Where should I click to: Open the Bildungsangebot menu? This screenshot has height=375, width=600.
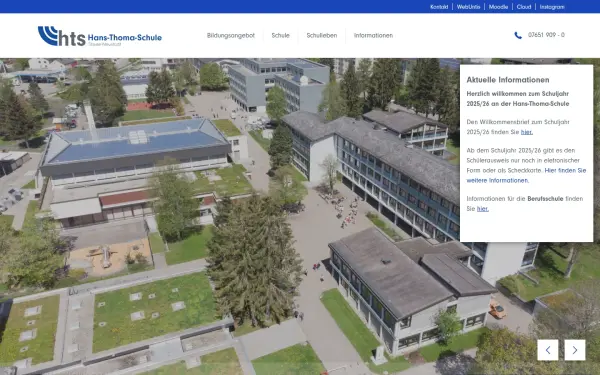click(231, 36)
